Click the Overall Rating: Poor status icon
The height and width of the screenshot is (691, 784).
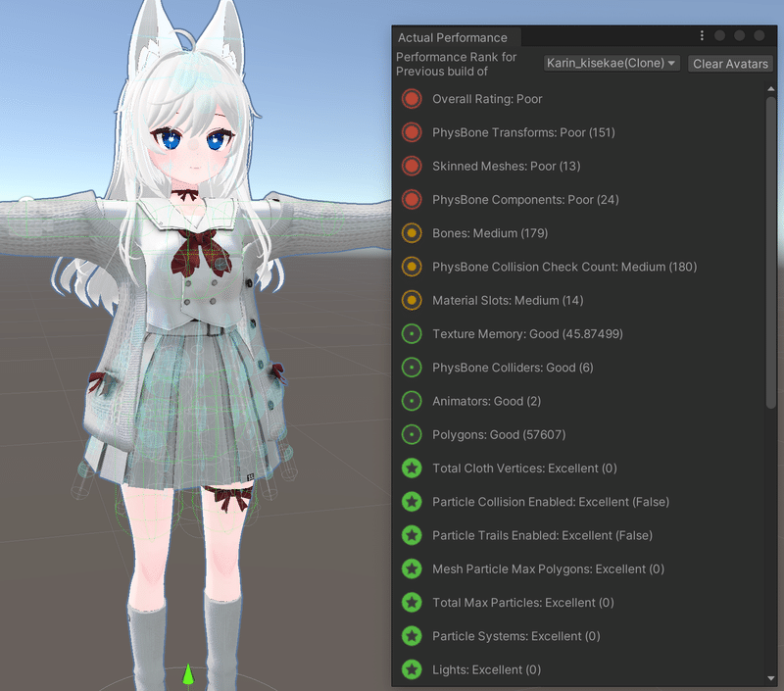413,98
